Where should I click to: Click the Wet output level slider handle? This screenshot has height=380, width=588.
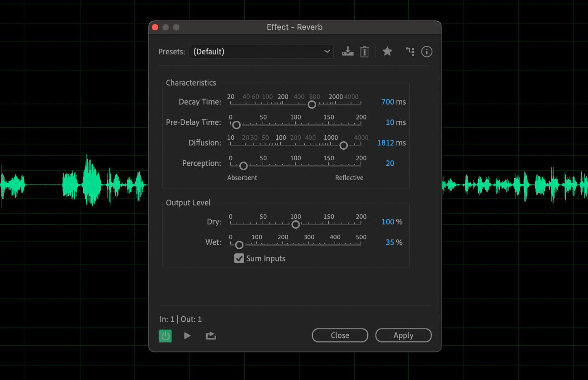(238, 245)
